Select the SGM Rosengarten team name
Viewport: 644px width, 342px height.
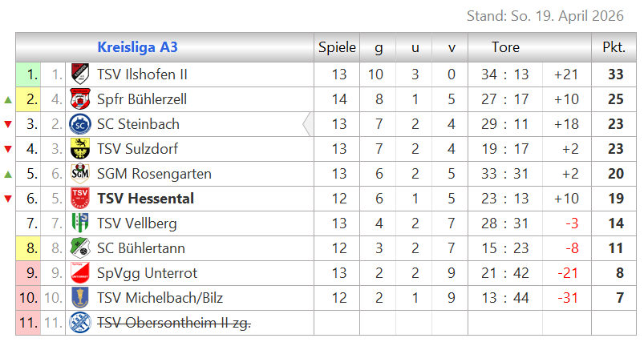154,174
